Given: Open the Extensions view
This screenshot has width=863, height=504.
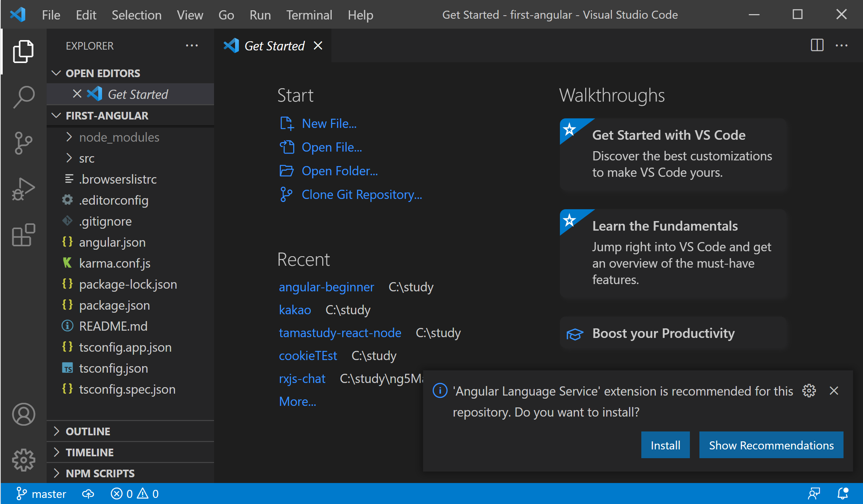Looking at the screenshot, I should (24, 234).
